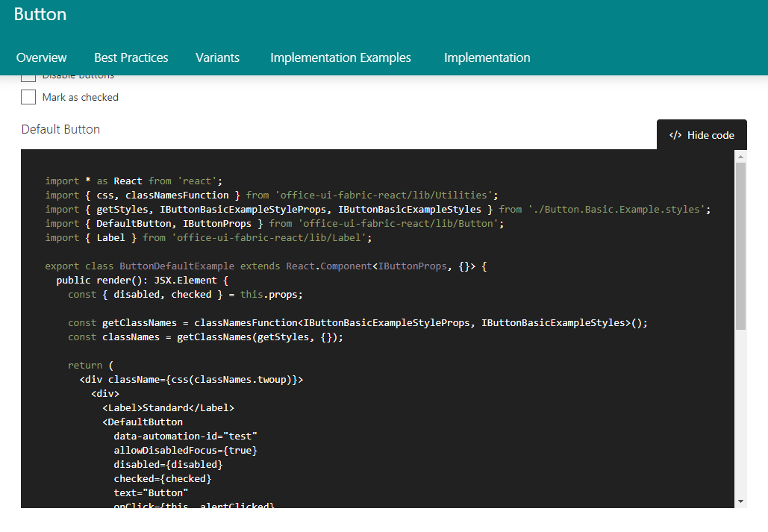
Task: Go to the Variants tab
Action: click(217, 57)
